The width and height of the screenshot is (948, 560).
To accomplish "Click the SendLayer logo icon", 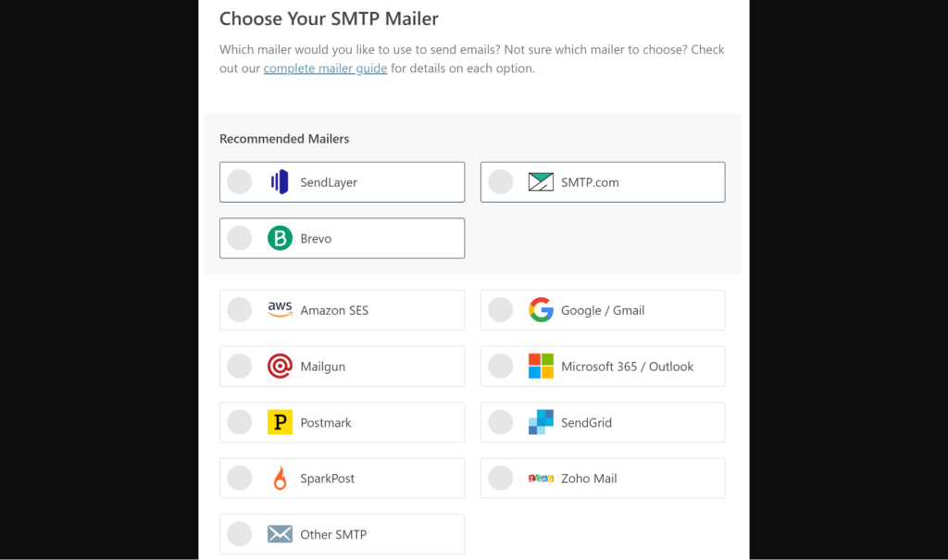I will pos(280,182).
